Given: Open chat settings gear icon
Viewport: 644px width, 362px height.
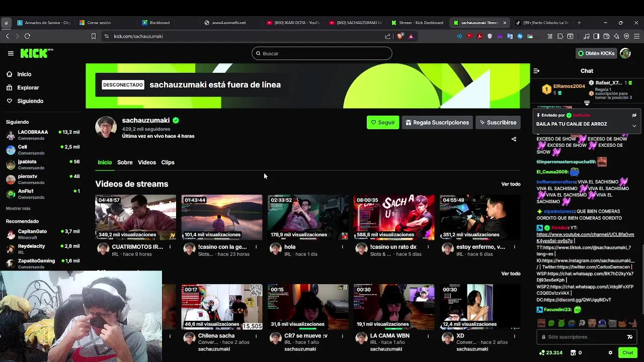Looking at the screenshot, I should (610, 353).
